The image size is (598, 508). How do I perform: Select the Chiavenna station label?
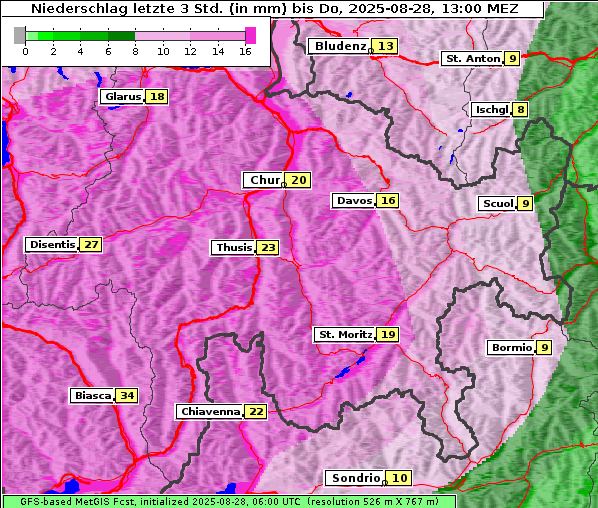point(210,412)
